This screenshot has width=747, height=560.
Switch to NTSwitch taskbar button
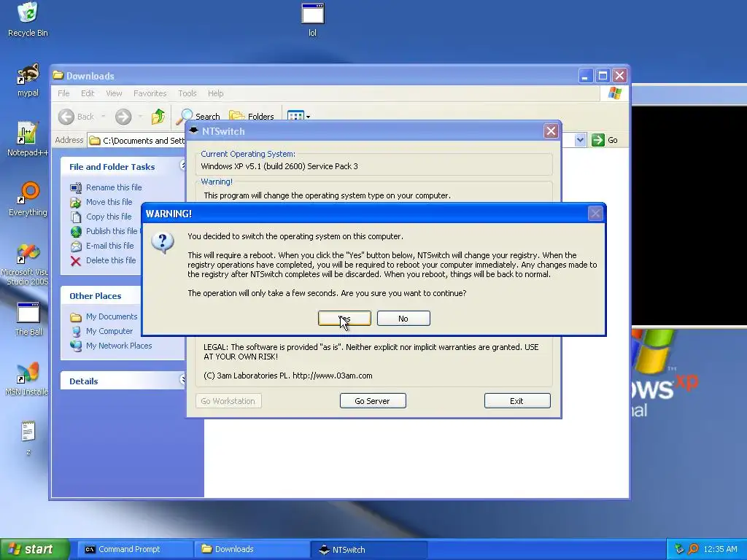coord(368,550)
